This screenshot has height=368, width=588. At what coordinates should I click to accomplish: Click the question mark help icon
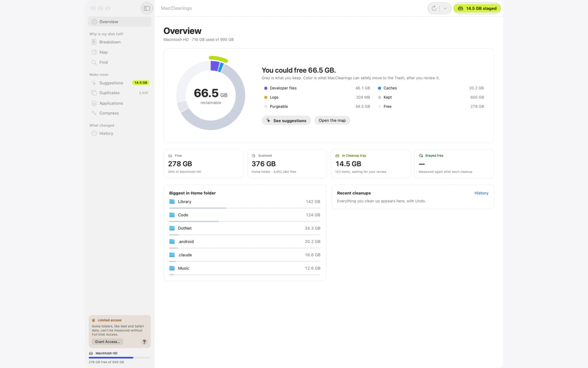point(144,342)
